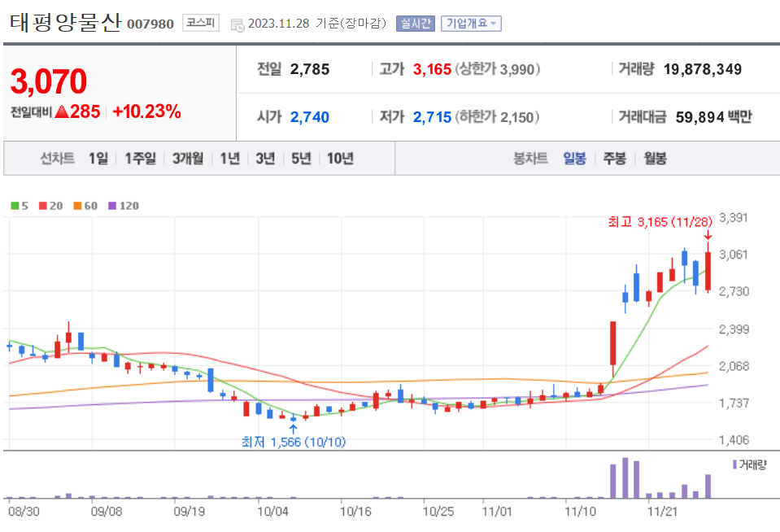Click the 거래대금 value 59,894 백만

click(713, 117)
